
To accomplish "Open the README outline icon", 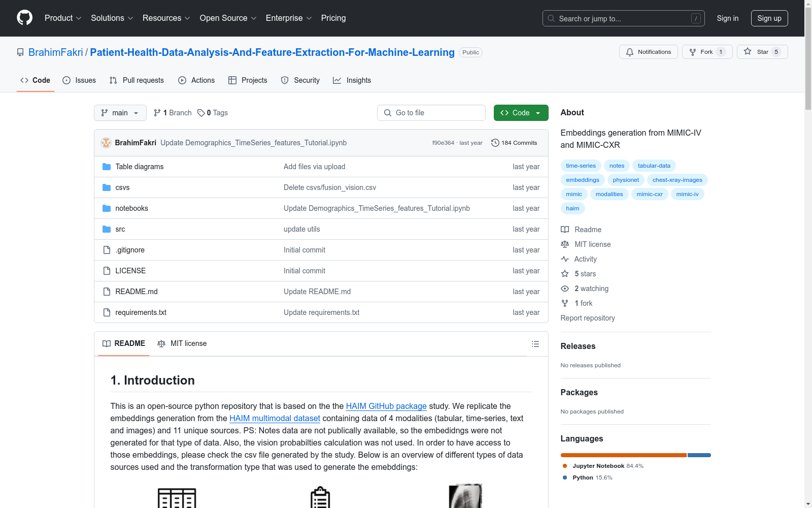I will (535, 344).
